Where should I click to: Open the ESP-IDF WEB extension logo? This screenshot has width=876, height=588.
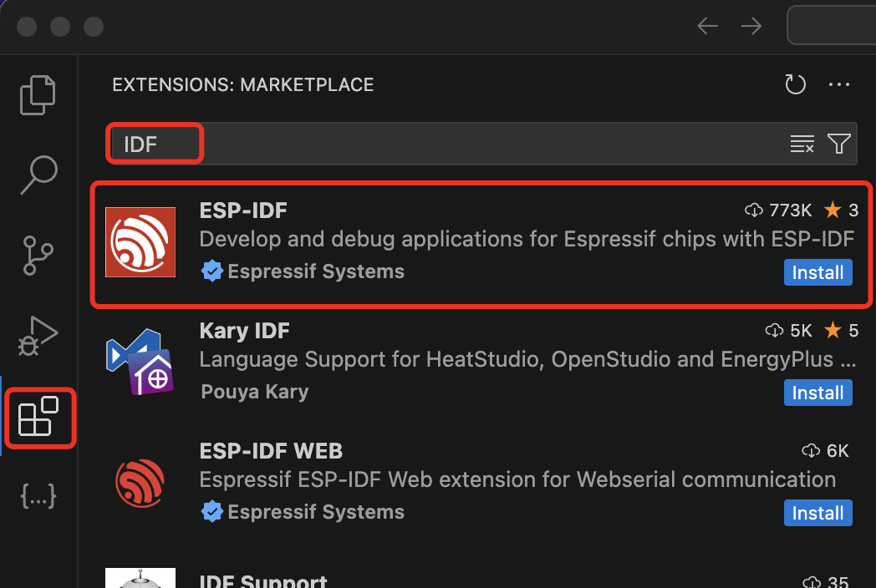pos(140,483)
